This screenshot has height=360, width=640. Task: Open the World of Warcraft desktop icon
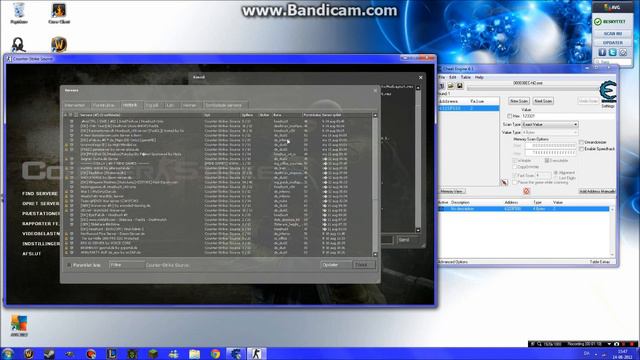(x=59, y=45)
